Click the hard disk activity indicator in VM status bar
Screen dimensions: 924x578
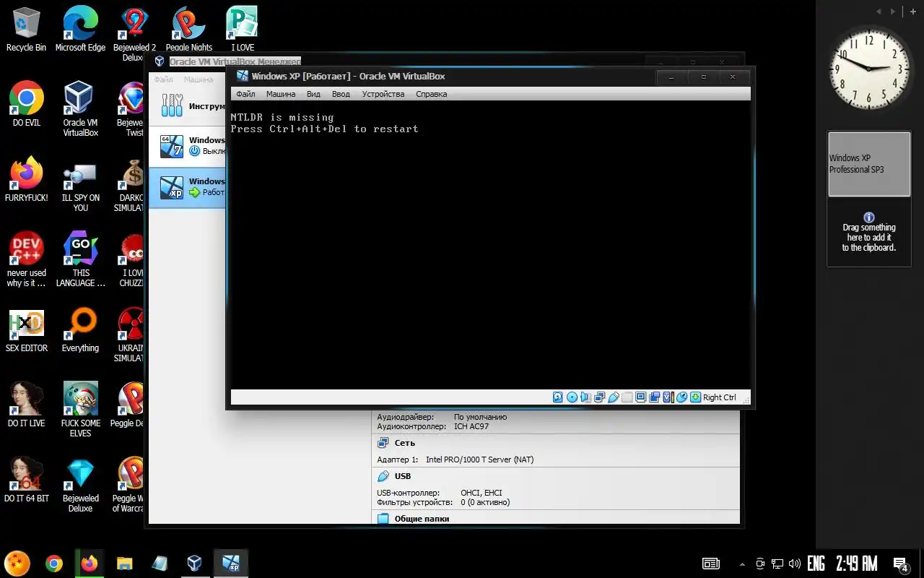click(x=557, y=397)
